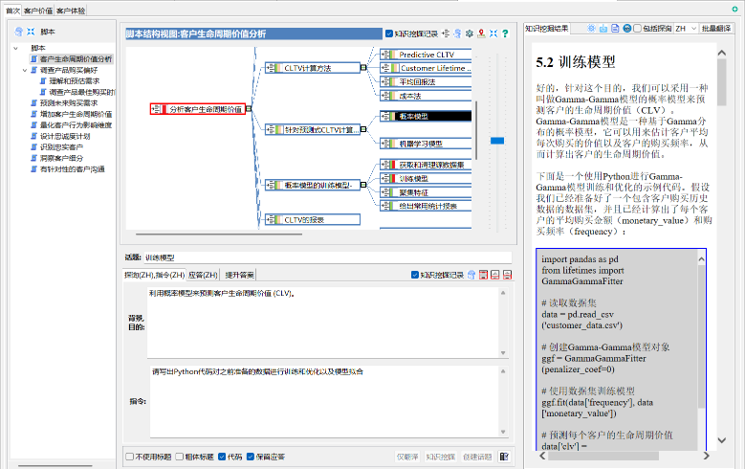Enable the 不使用标题 checkbox
745x469 pixels.
coord(129,457)
